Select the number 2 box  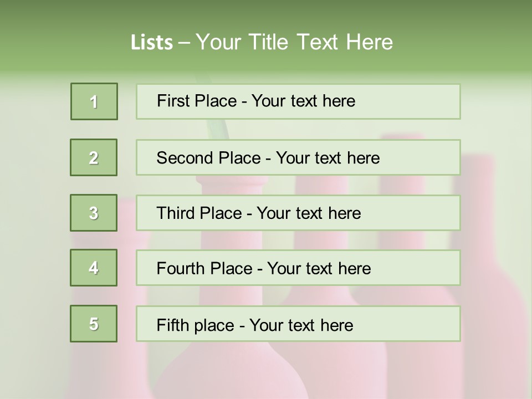click(94, 157)
